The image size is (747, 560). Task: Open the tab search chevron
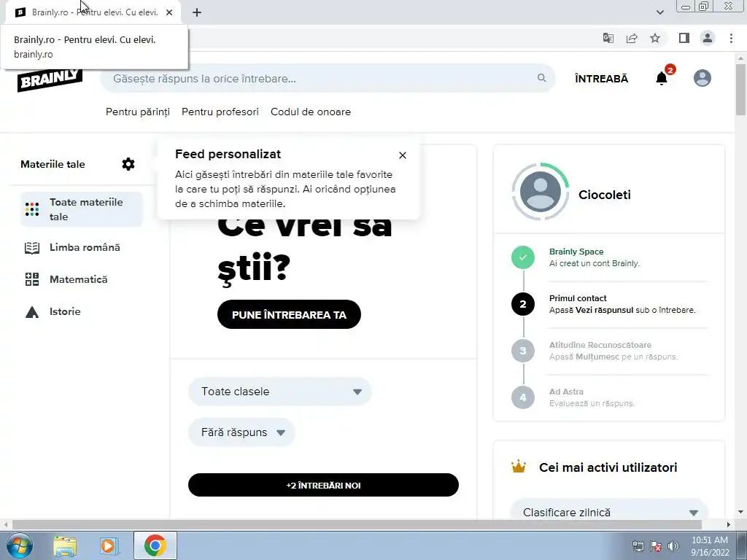(659, 12)
